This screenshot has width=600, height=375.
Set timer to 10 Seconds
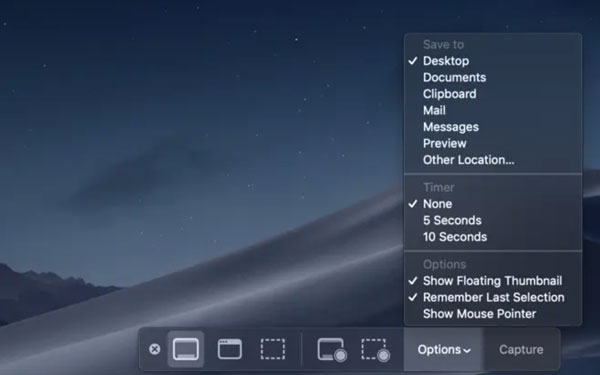(493, 236)
